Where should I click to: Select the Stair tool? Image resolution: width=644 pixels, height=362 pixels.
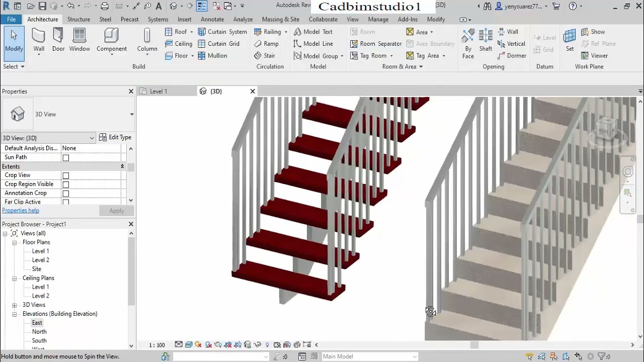pyautogui.click(x=265, y=56)
